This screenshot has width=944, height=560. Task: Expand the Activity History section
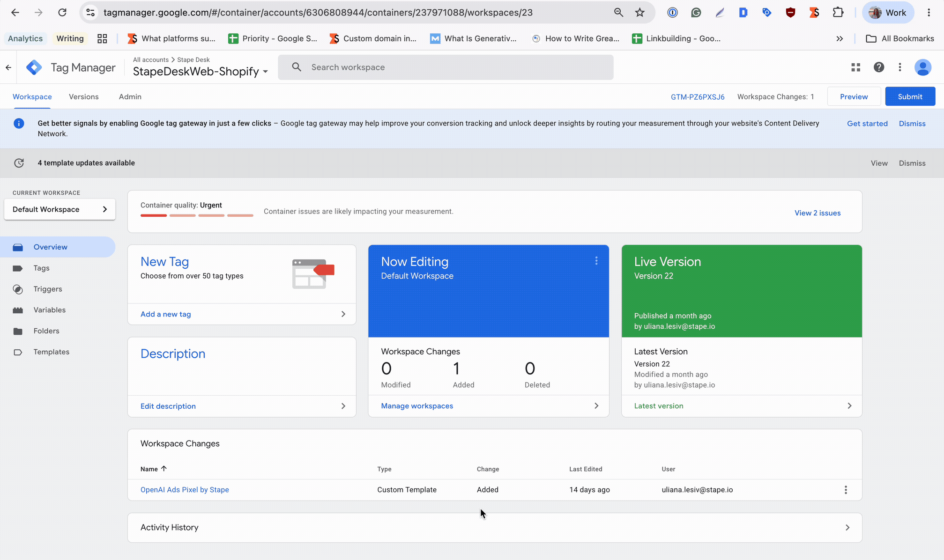coord(495,528)
